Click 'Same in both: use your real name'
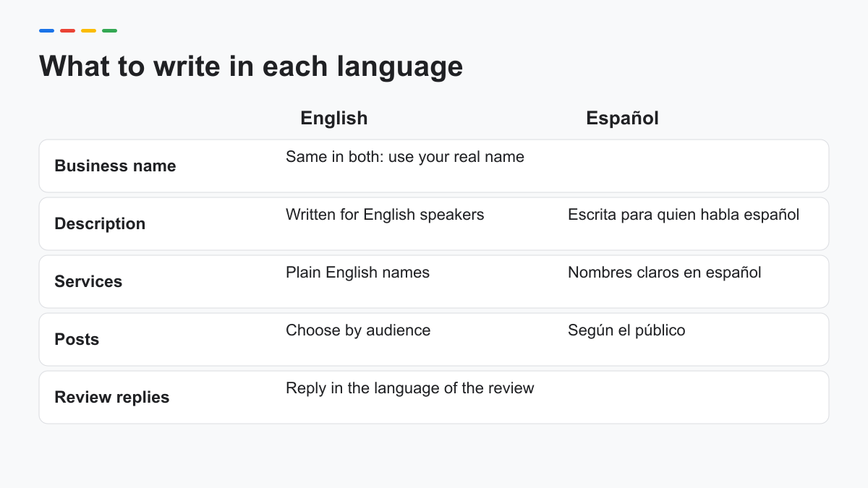 point(405,157)
